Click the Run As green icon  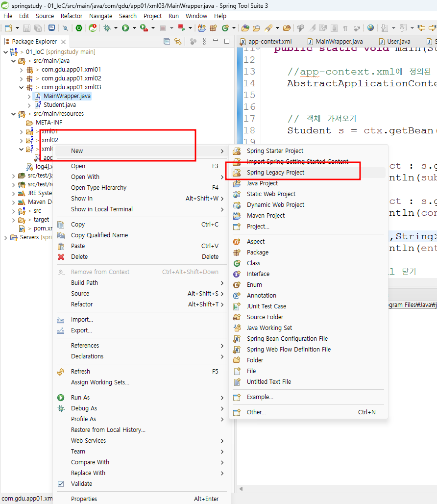(x=61, y=398)
